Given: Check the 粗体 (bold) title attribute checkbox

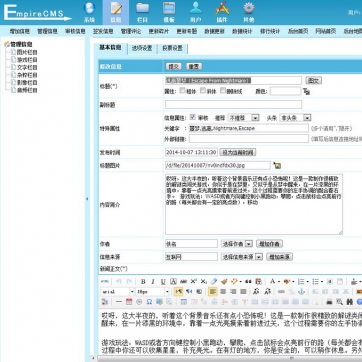Looking at the screenshot, I should click(x=182, y=90).
